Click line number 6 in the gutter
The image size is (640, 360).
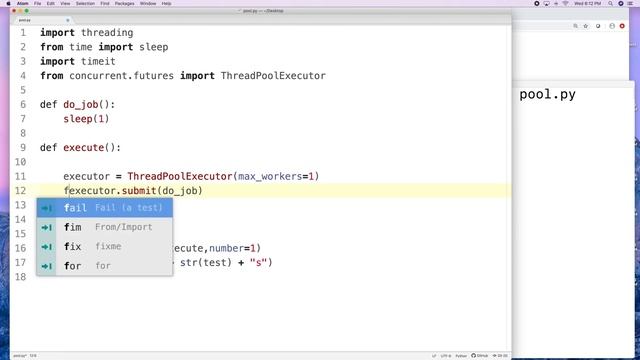pyautogui.click(x=23, y=104)
